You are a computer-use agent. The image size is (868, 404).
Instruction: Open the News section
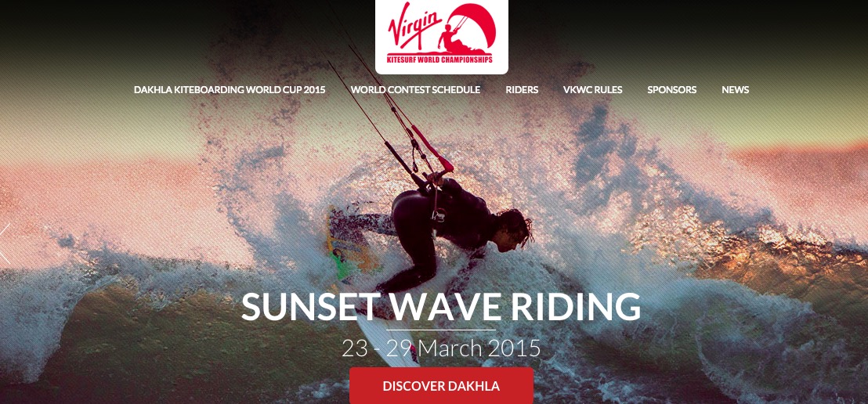[x=735, y=90]
